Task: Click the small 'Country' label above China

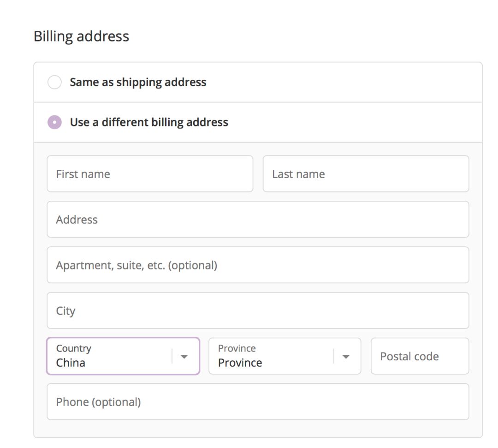Action: click(x=73, y=348)
